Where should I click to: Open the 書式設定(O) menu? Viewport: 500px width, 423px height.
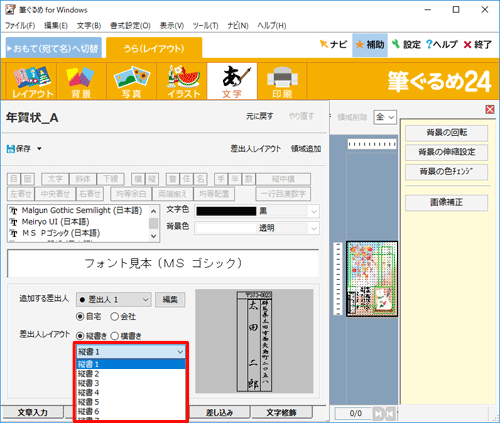pyautogui.click(x=130, y=26)
